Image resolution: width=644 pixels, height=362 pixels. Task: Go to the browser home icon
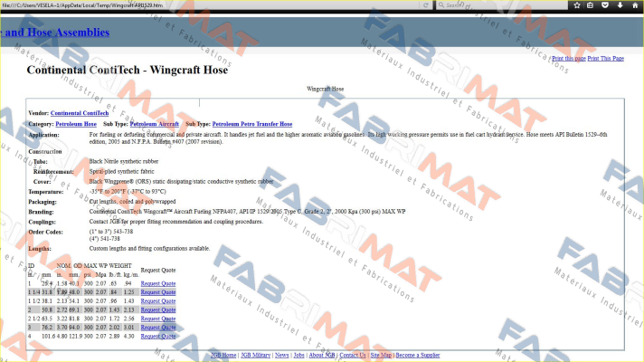[x=635, y=5]
